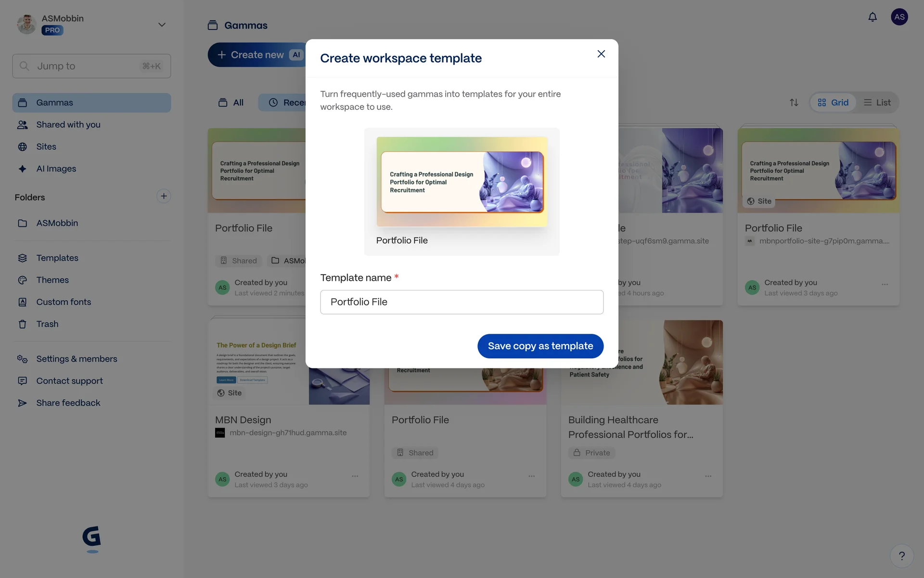Click the Gamma logo at bottom
The image size is (924, 578).
click(x=91, y=538)
